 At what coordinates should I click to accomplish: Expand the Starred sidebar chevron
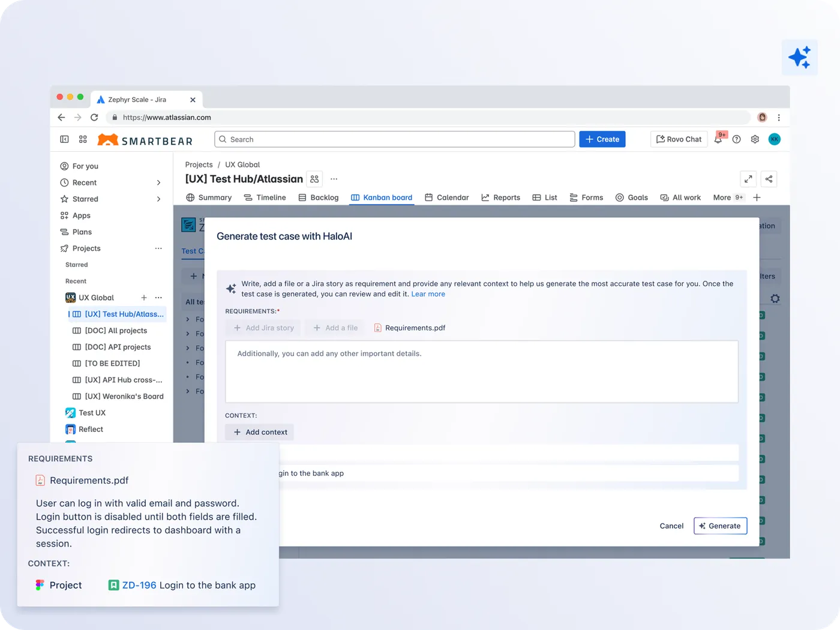(x=158, y=199)
